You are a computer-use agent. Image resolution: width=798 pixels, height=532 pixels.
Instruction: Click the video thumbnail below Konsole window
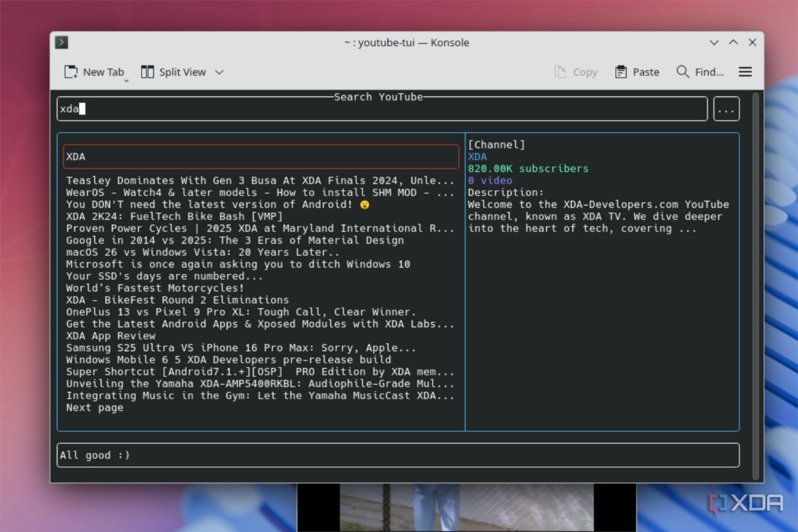click(467, 508)
